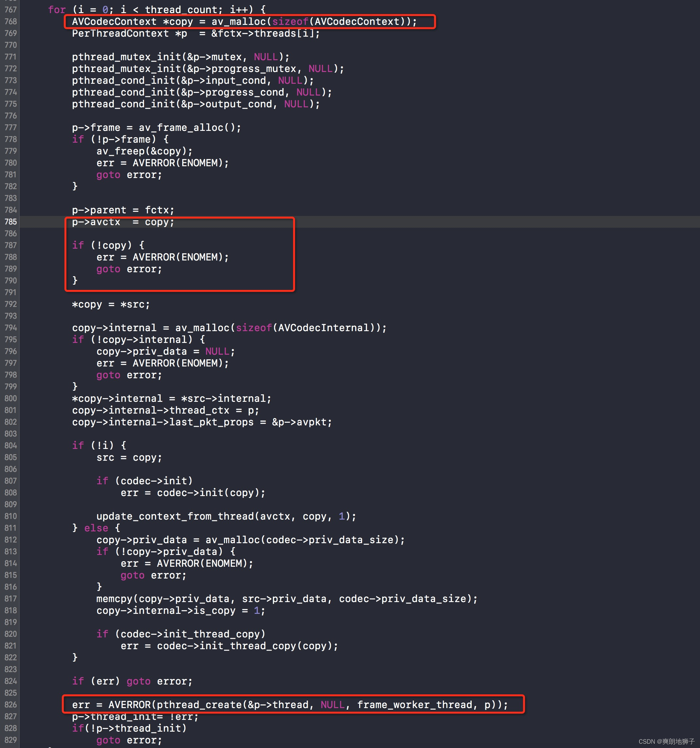The image size is (700, 748).
Task: Click the if (!p->frame) condition
Action: [x=120, y=139]
